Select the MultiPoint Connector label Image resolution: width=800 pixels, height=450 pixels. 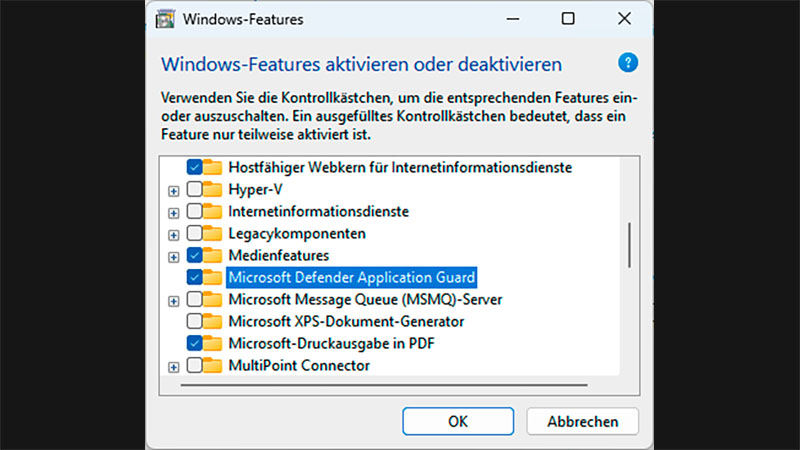click(299, 365)
